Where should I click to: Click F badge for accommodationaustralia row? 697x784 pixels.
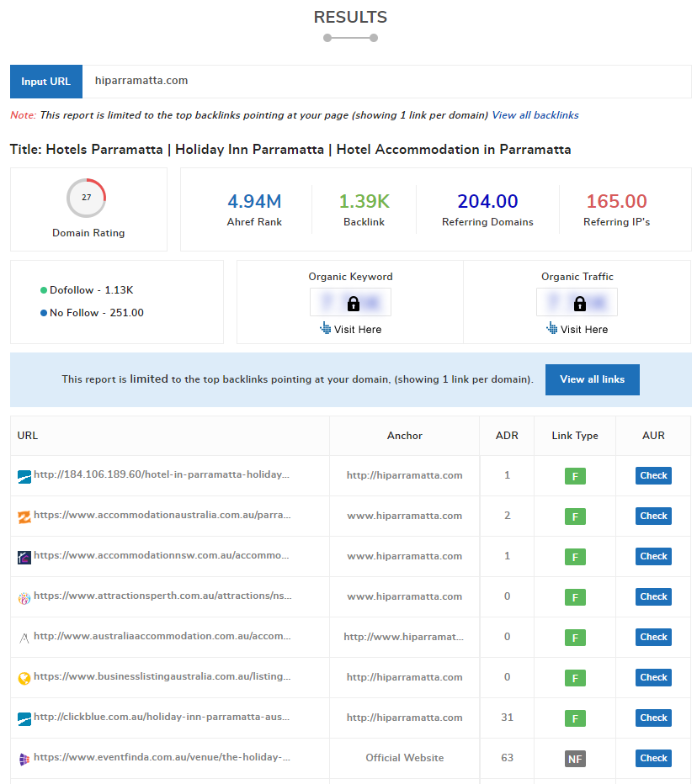click(x=575, y=516)
